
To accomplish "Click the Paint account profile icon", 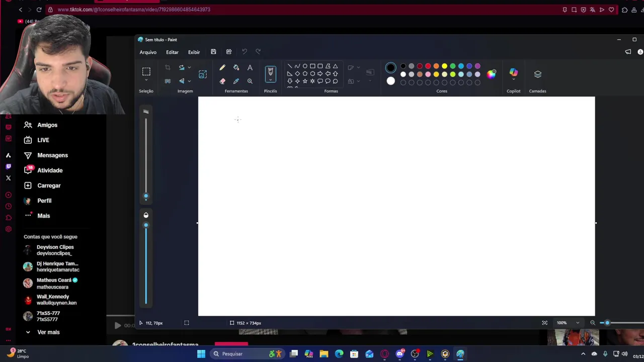I will [x=640, y=52].
